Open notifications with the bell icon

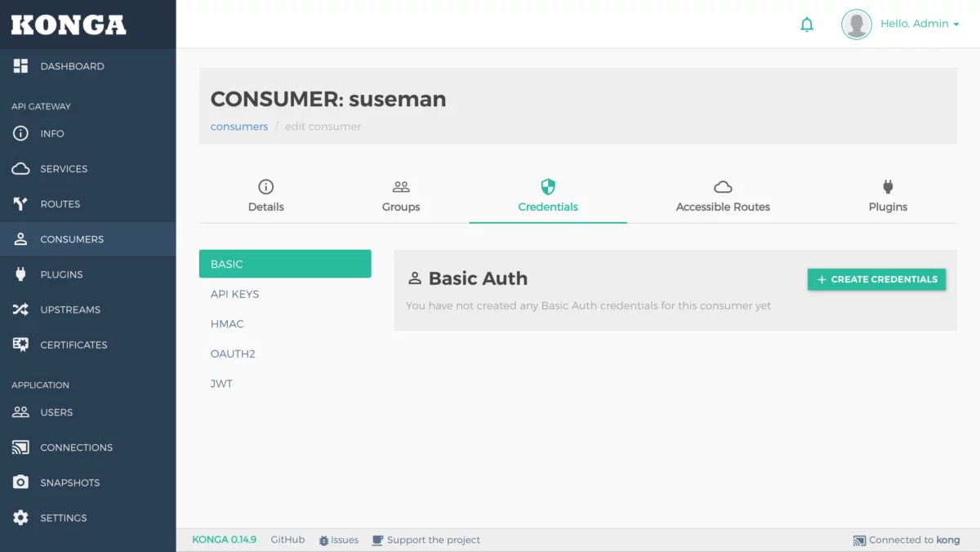coord(807,24)
